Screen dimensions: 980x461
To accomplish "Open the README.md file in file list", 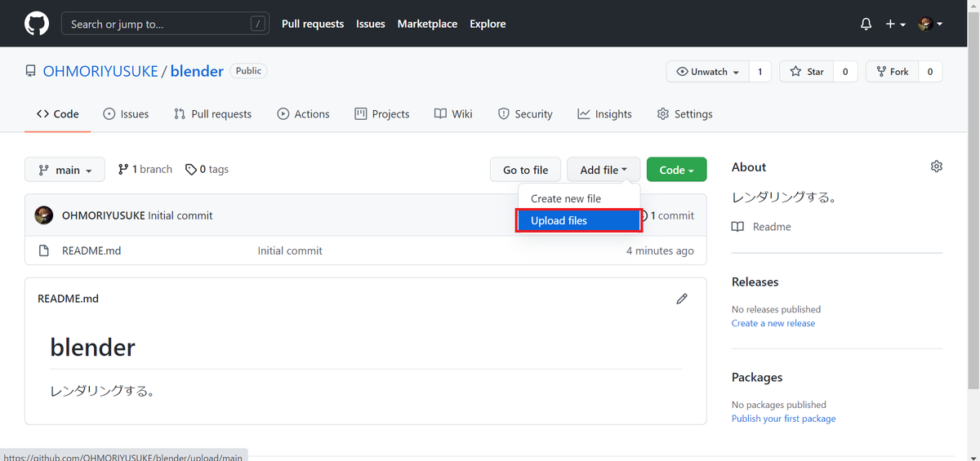I will (x=91, y=250).
